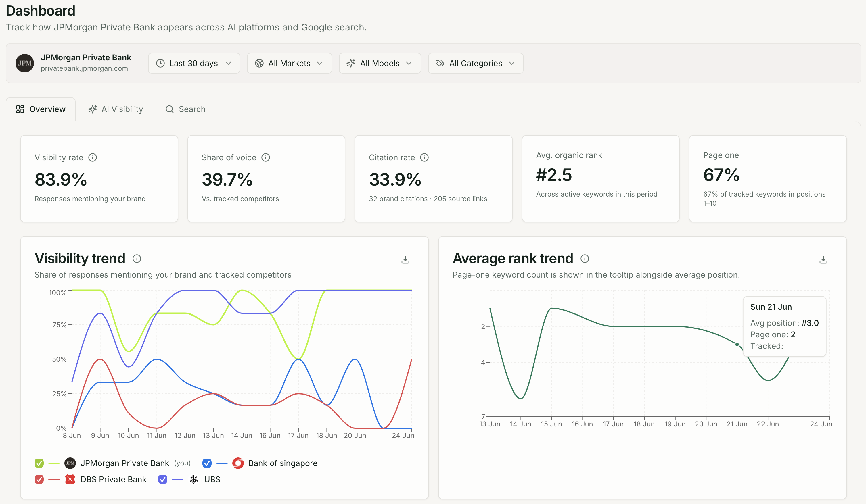866x504 pixels.
Task: Click the Visibility rate info icon
Action: (93, 157)
